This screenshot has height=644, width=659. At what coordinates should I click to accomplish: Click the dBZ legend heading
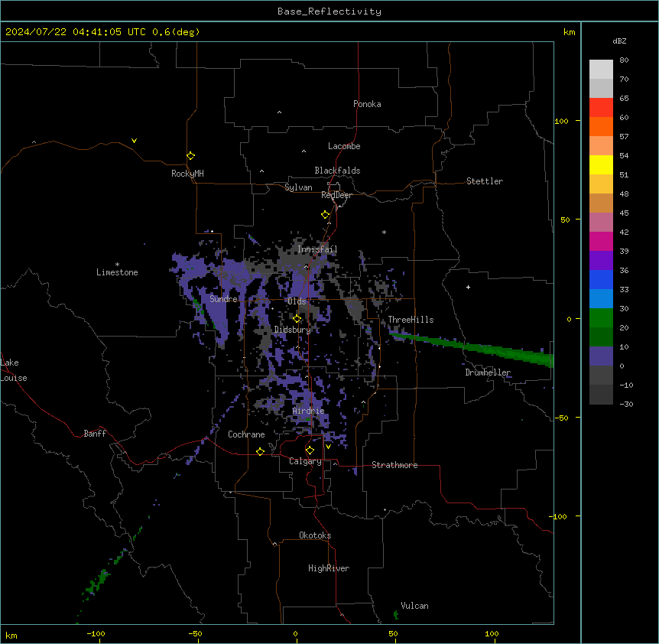tap(619, 41)
